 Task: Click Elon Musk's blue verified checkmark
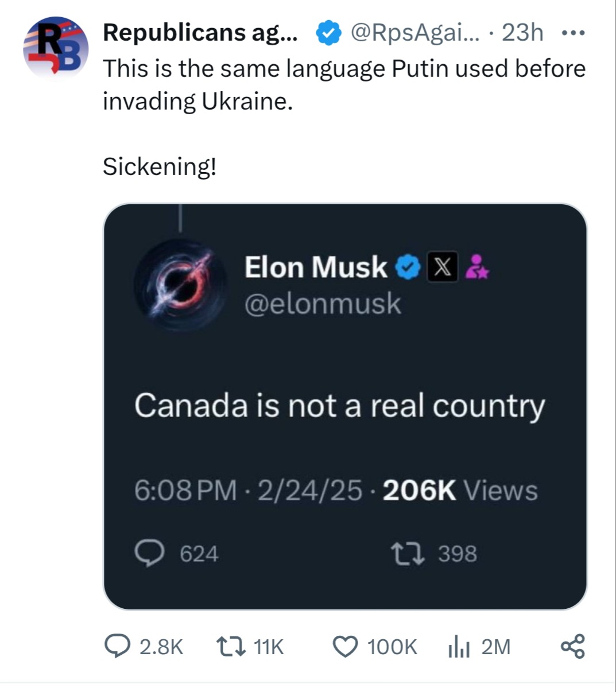tap(408, 267)
